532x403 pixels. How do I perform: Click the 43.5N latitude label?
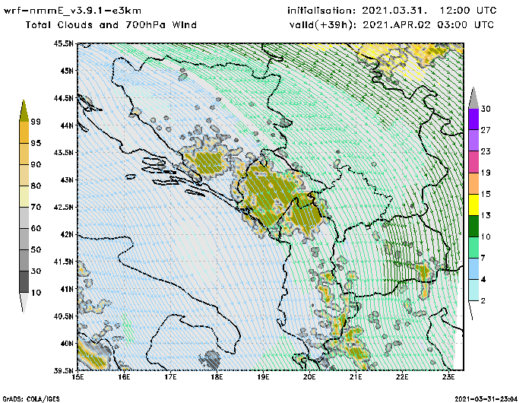click(63, 152)
